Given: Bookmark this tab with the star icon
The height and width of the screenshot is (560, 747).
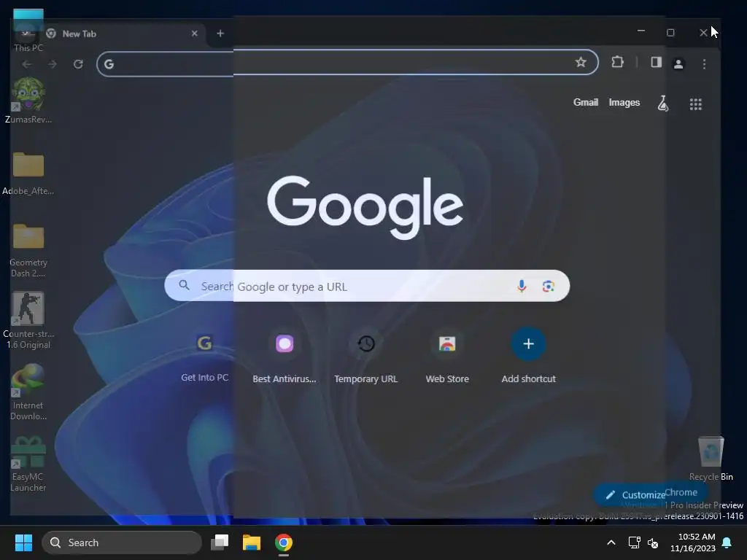Looking at the screenshot, I should pos(580,62).
